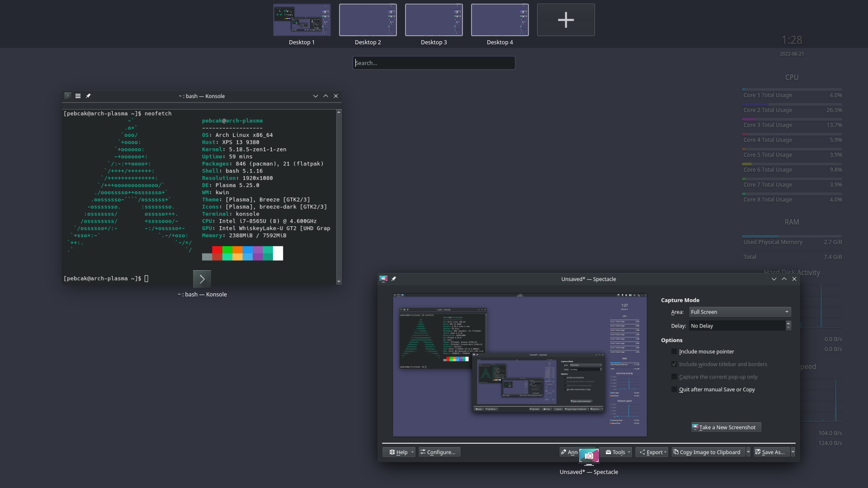Click the neofetch 'Kernel' line in Konsole

pos(244,149)
